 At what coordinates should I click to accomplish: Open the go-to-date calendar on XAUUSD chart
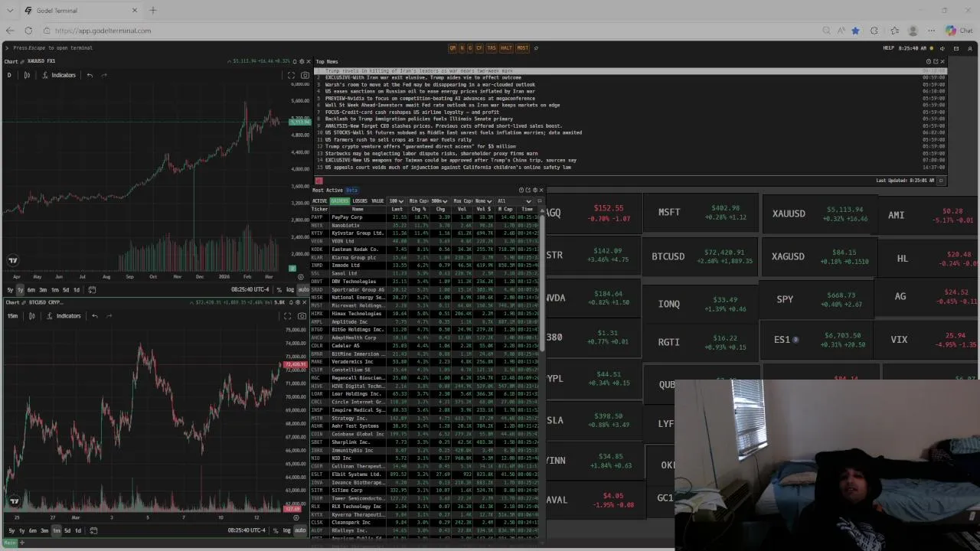coord(92,290)
